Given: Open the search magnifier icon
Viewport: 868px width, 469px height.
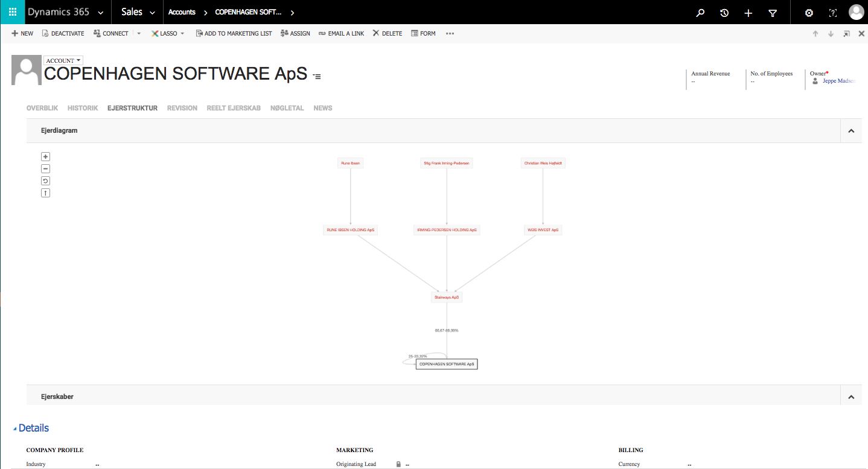Looking at the screenshot, I should point(700,13).
